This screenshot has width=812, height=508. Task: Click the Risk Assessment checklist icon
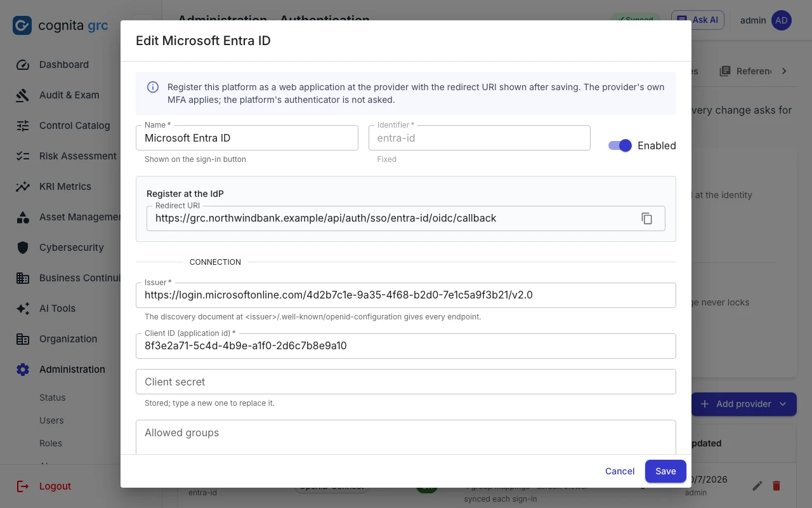point(23,156)
